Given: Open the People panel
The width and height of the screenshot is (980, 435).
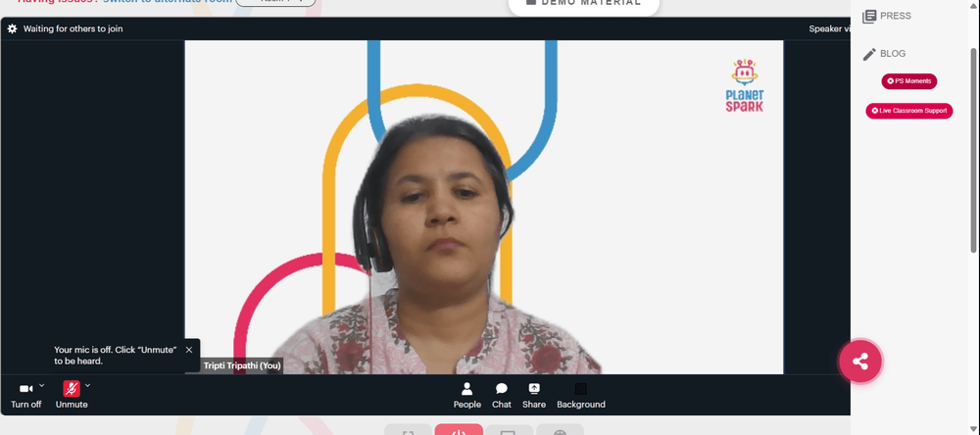Looking at the screenshot, I should tap(466, 396).
